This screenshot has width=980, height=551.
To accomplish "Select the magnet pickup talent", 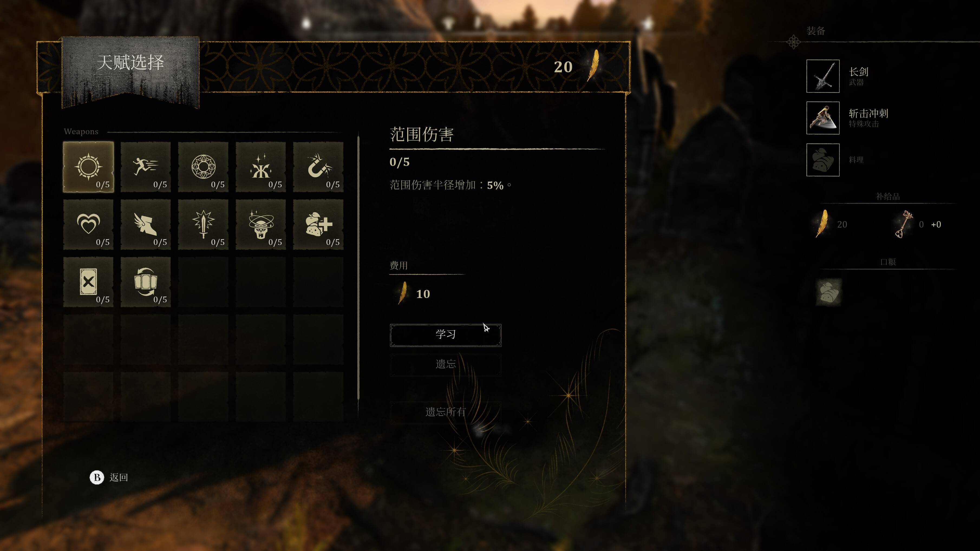I will 318,167.
